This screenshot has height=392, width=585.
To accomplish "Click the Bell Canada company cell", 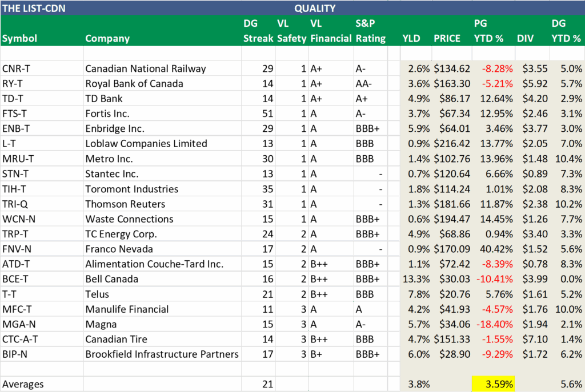I will [163, 279].
